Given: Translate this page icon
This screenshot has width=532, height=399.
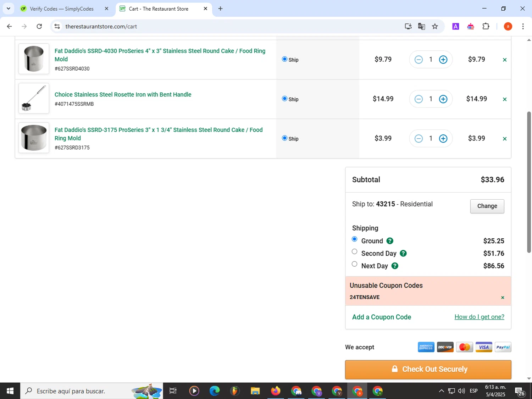Looking at the screenshot, I should pyautogui.click(x=421, y=26).
